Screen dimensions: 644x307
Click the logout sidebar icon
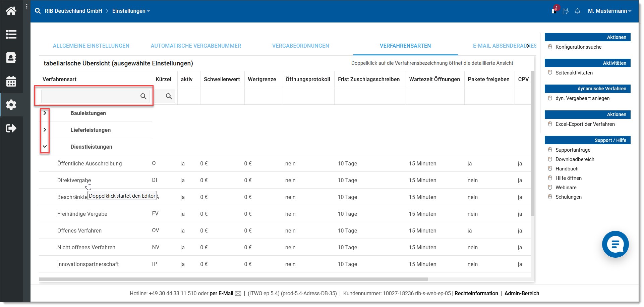click(x=11, y=128)
